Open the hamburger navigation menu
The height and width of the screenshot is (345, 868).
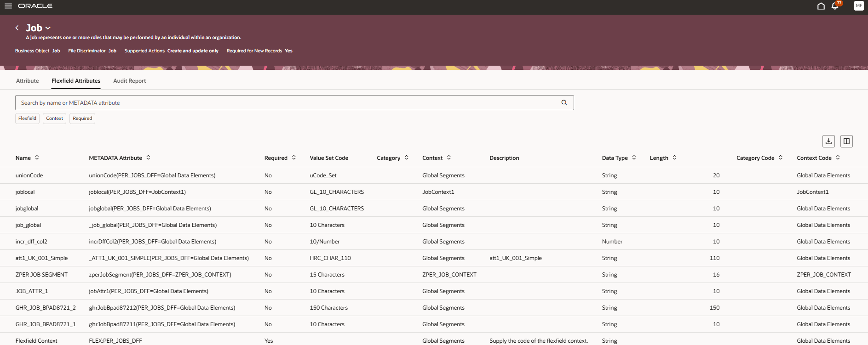click(x=8, y=6)
